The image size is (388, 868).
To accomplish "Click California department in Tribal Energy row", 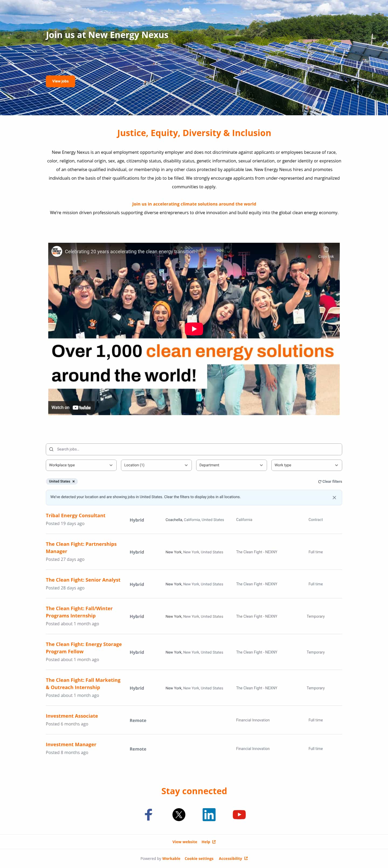I will [x=244, y=520].
